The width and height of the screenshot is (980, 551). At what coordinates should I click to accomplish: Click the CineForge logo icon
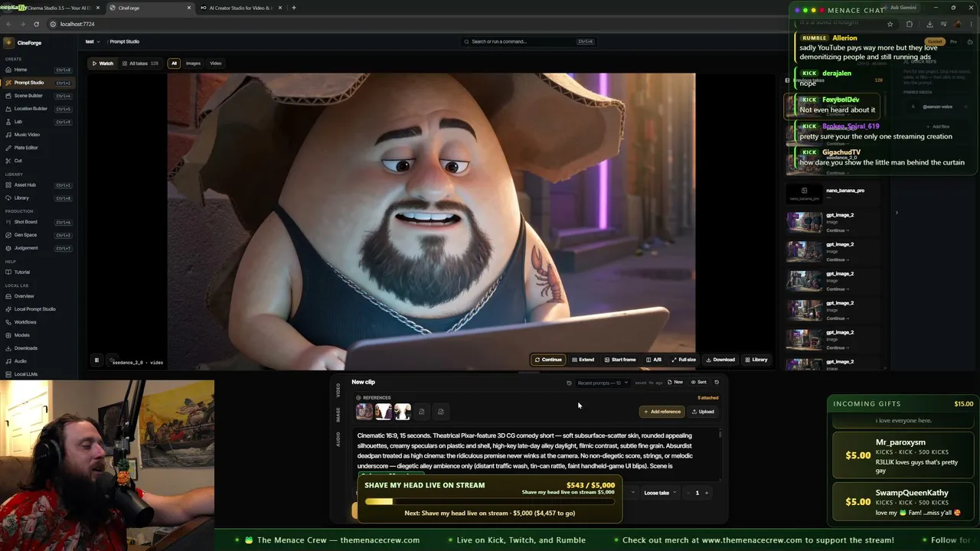(9, 43)
